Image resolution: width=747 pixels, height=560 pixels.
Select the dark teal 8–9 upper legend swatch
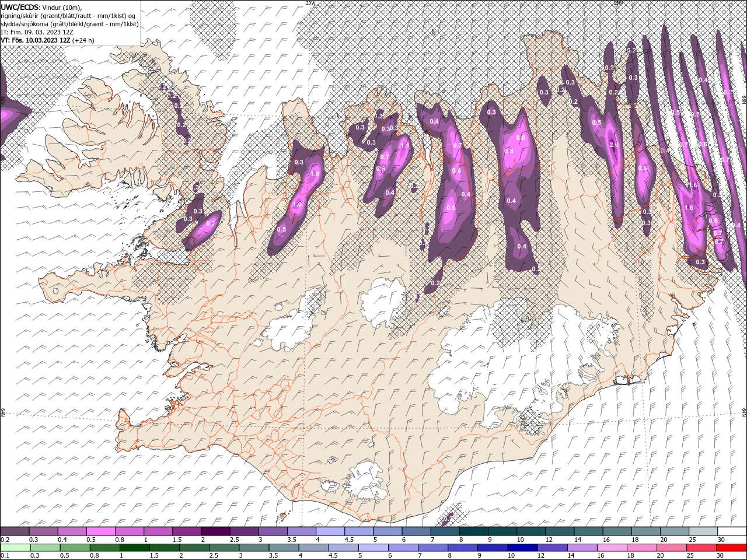click(473, 531)
